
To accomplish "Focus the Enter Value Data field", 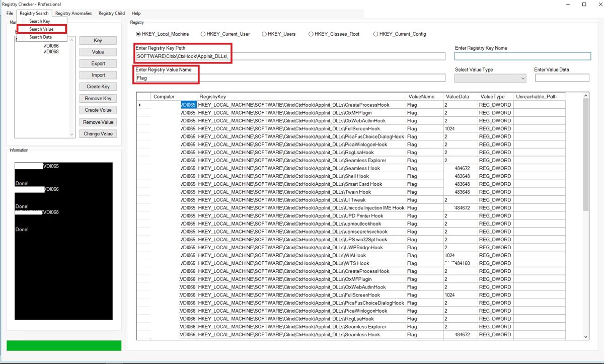I will coord(562,78).
